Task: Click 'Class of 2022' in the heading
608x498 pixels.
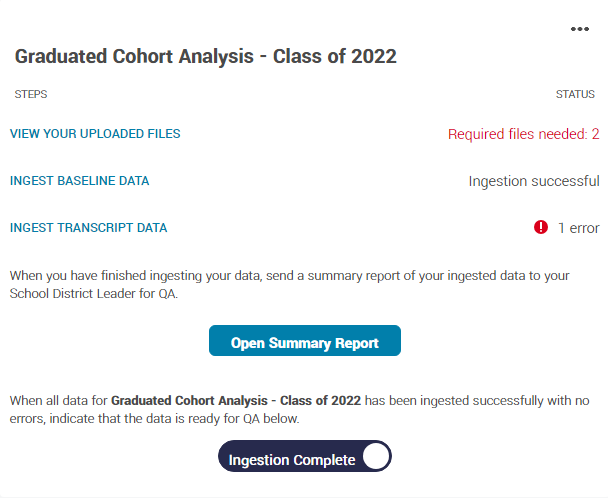Action: (x=335, y=56)
